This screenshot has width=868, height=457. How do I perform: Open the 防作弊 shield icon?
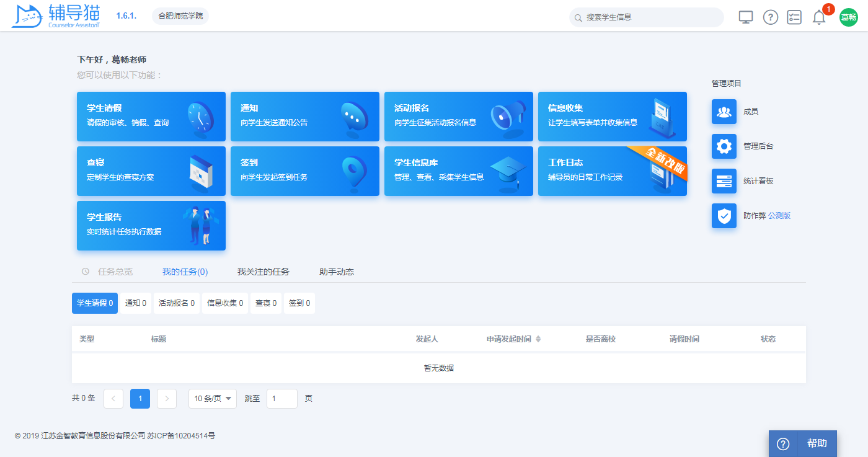click(724, 216)
